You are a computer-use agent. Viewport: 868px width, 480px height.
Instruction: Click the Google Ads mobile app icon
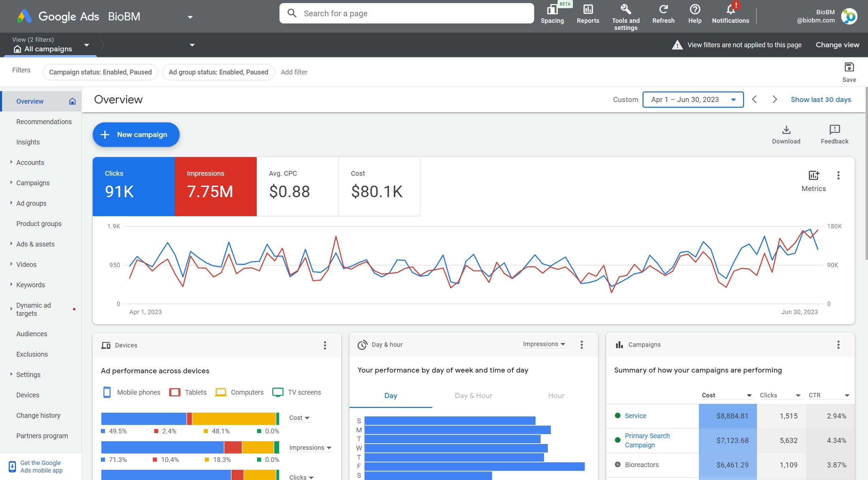pos(12,466)
